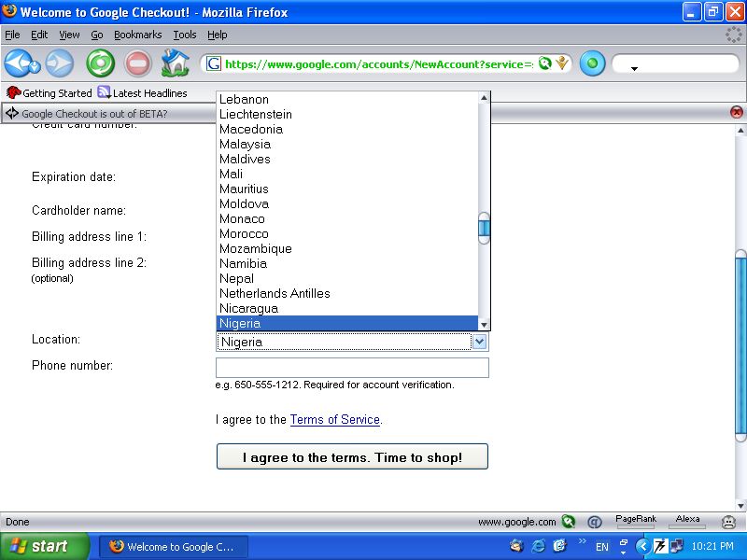Open the Help menu
The height and width of the screenshot is (560, 747).
tap(218, 35)
